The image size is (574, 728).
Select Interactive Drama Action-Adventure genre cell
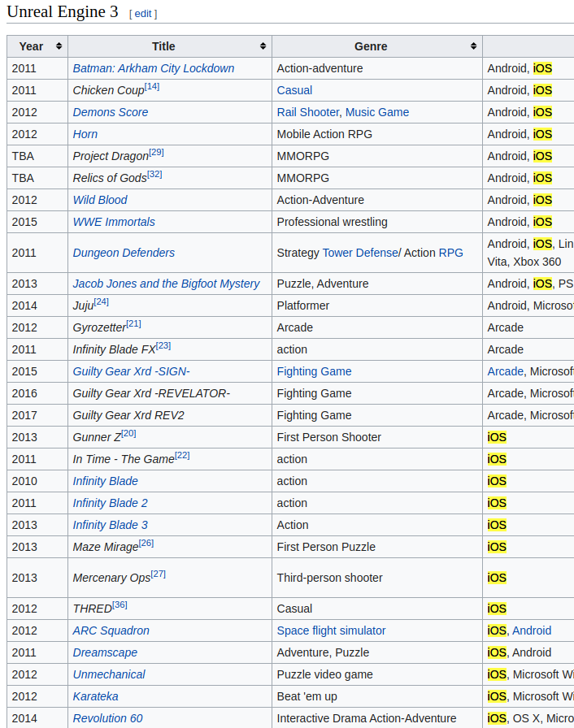(x=377, y=717)
